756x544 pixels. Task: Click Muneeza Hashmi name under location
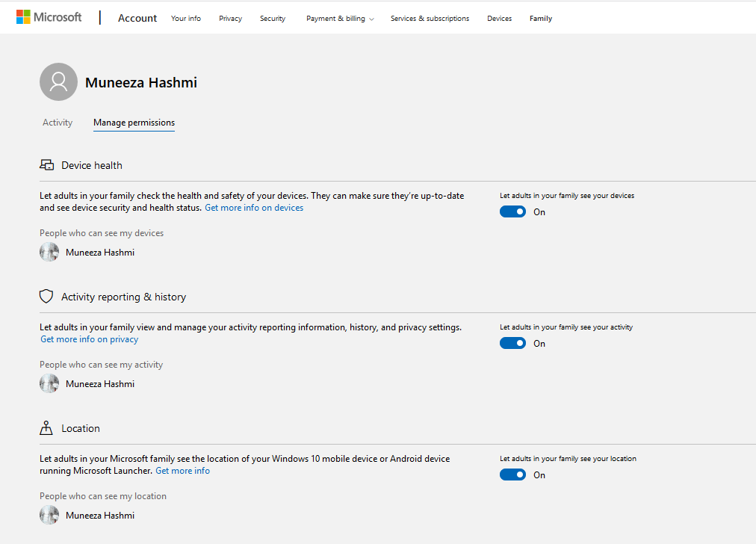pos(100,516)
